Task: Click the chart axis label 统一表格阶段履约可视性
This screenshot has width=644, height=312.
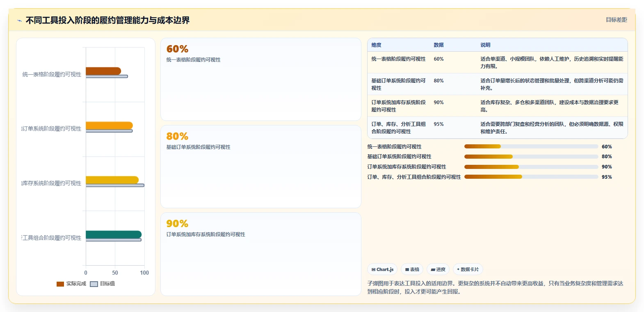Action: tap(52, 75)
